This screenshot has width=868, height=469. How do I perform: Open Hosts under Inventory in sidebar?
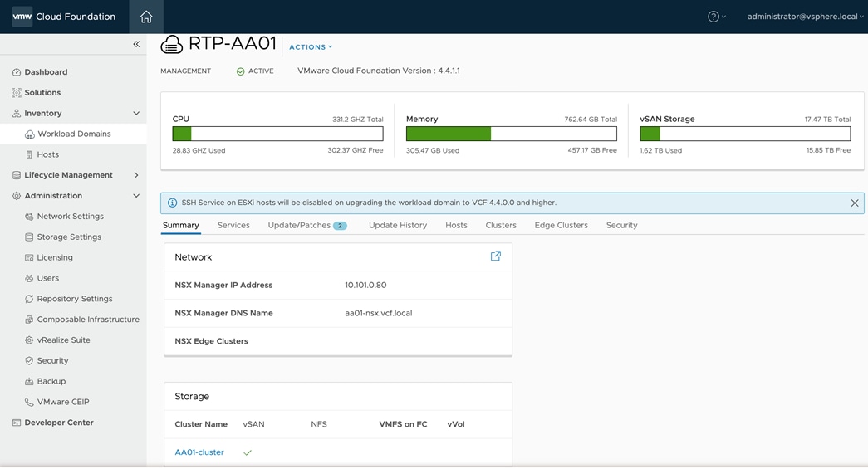pos(47,154)
